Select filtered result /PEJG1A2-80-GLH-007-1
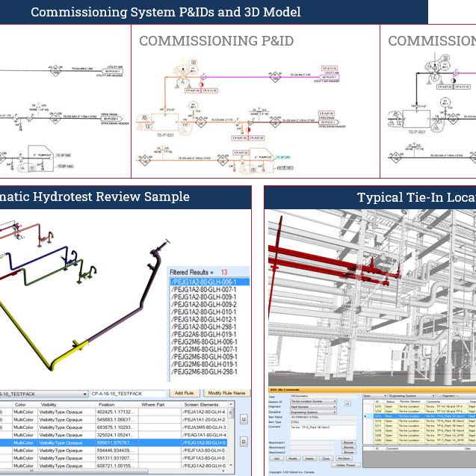 pyautogui.click(x=209, y=289)
